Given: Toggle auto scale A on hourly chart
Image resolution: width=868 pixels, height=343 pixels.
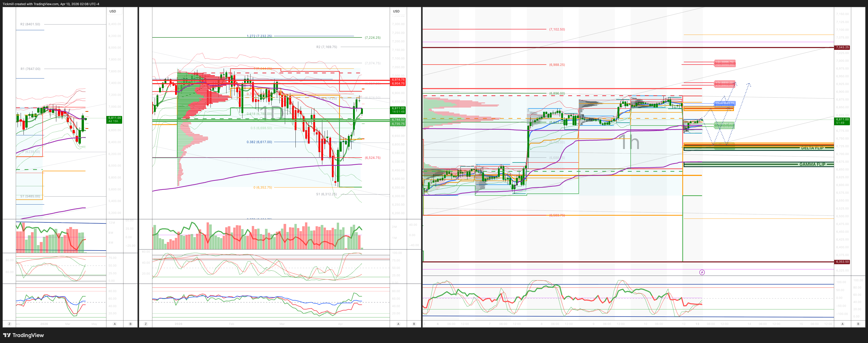Looking at the screenshot, I should pos(842,324).
